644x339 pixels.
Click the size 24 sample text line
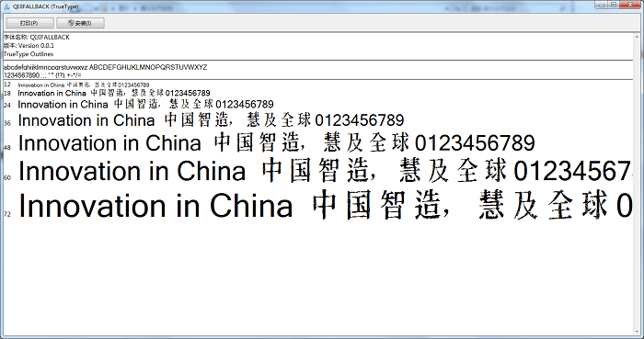click(x=145, y=105)
